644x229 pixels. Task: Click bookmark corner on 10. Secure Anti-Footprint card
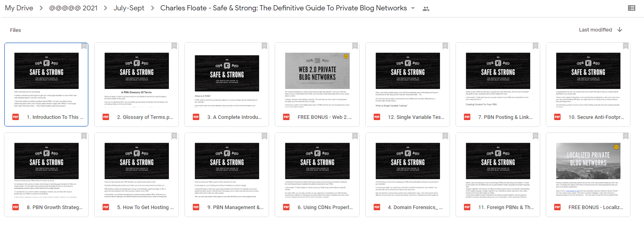point(626,46)
